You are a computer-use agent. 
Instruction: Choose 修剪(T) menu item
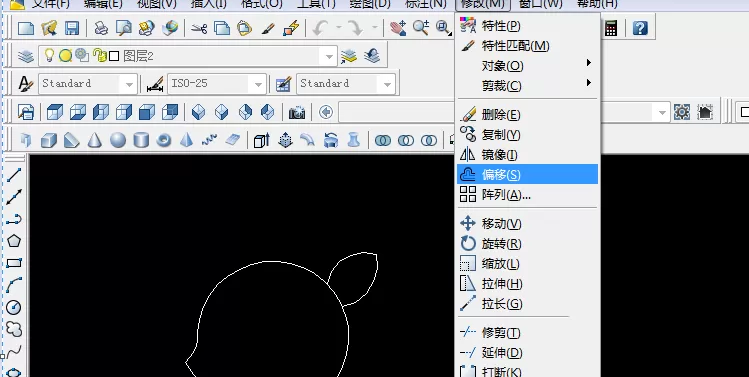tap(527, 333)
